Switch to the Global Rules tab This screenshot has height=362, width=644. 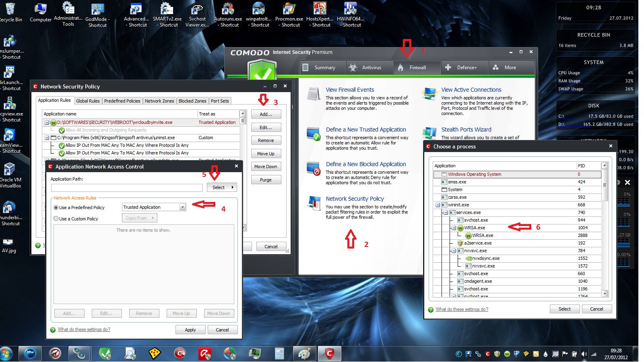(88, 101)
